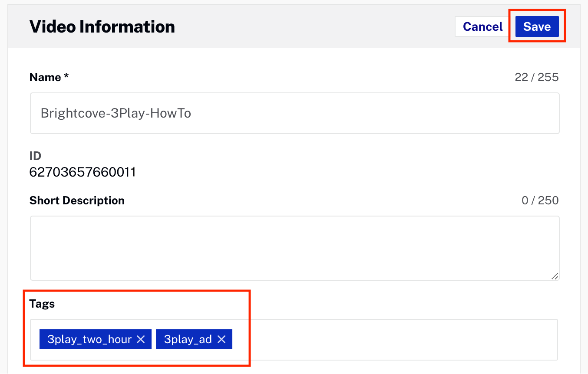Click the Tags label
588x374 pixels.
coord(42,304)
